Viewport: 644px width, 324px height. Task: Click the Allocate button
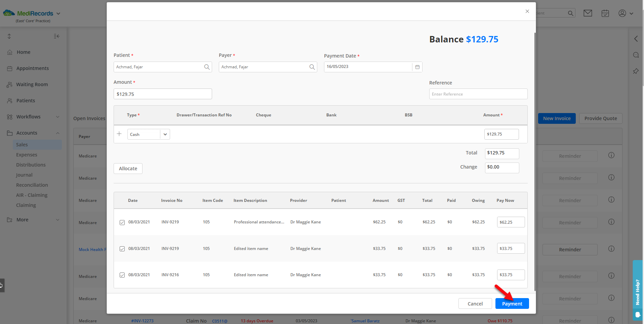(x=128, y=169)
